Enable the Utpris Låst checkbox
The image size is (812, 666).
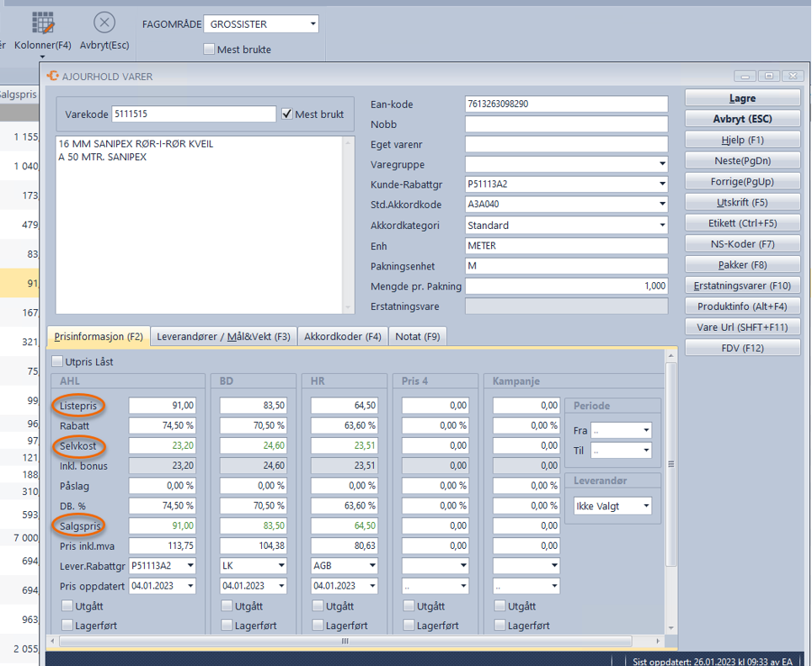(x=58, y=362)
